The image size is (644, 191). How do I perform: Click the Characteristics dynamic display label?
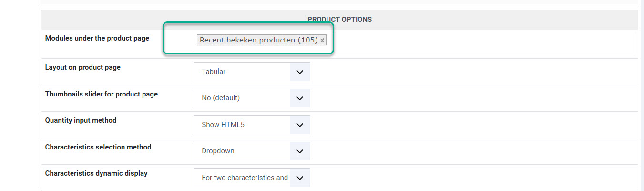coord(96,173)
